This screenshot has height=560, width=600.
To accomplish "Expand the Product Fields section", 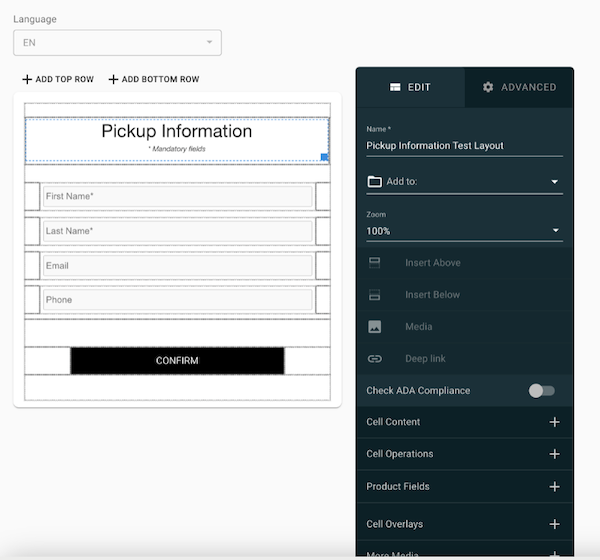I will [465, 487].
